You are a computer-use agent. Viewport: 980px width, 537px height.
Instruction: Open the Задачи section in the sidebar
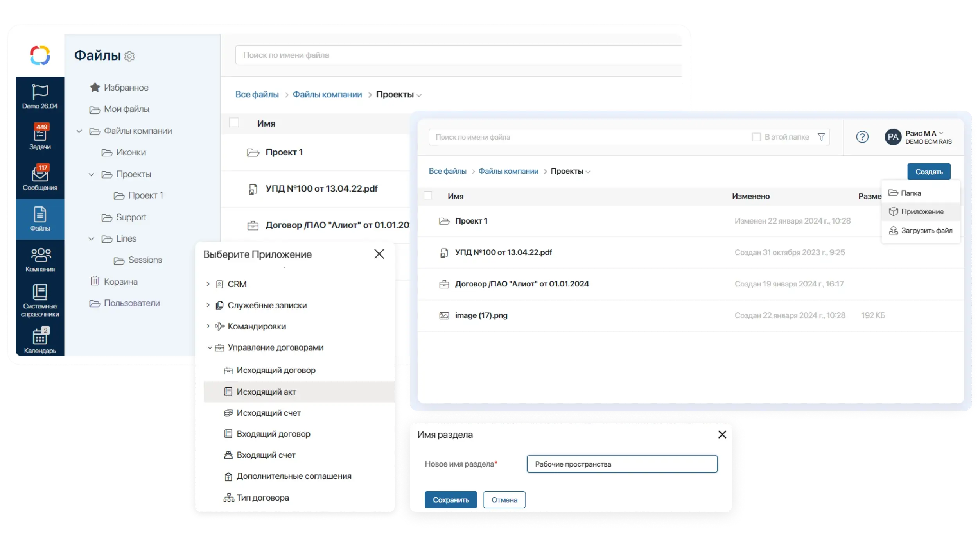click(39, 137)
